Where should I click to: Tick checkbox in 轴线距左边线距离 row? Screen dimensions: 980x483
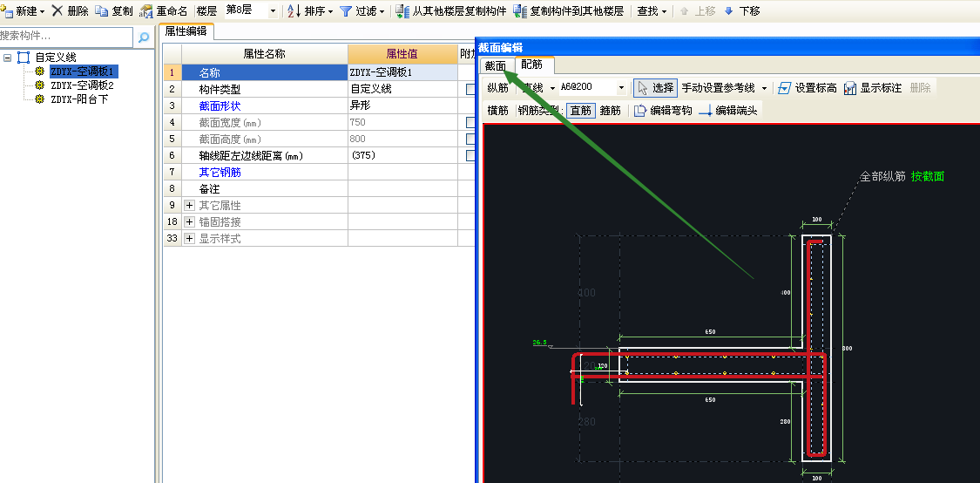pyautogui.click(x=470, y=155)
